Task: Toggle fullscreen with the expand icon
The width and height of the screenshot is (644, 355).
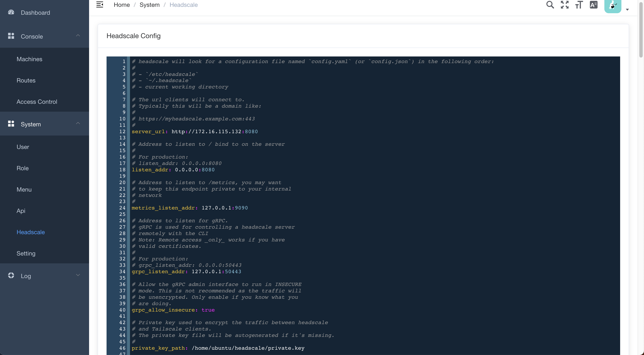Action: (x=564, y=5)
